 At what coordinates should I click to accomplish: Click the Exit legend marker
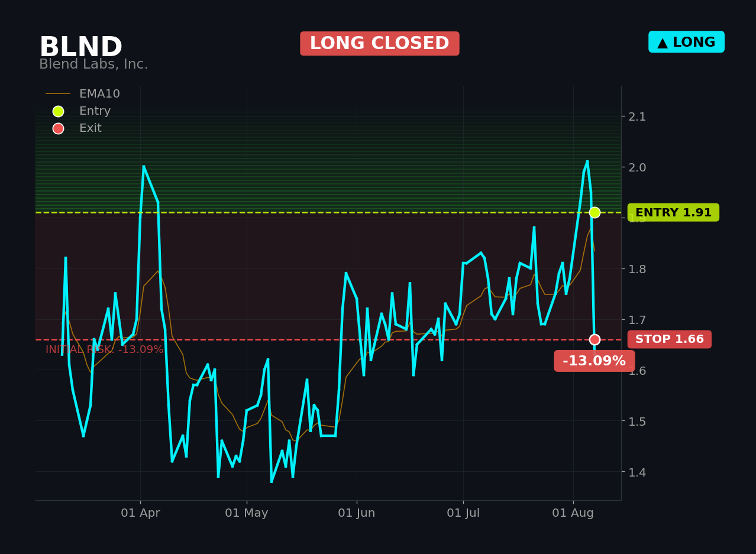coord(58,128)
